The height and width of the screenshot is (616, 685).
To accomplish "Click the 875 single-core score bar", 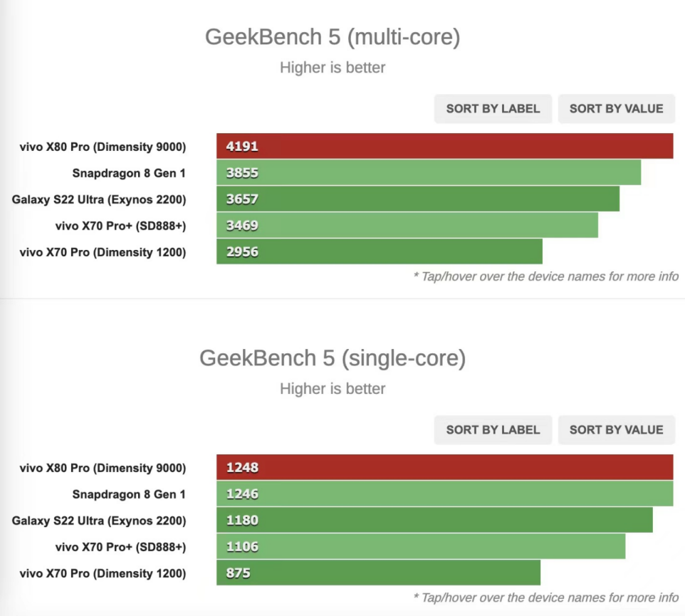I will [378, 573].
